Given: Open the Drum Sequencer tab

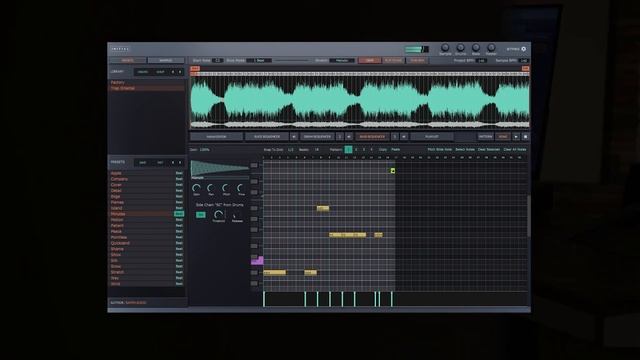Looking at the screenshot, I should (x=317, y=137).
